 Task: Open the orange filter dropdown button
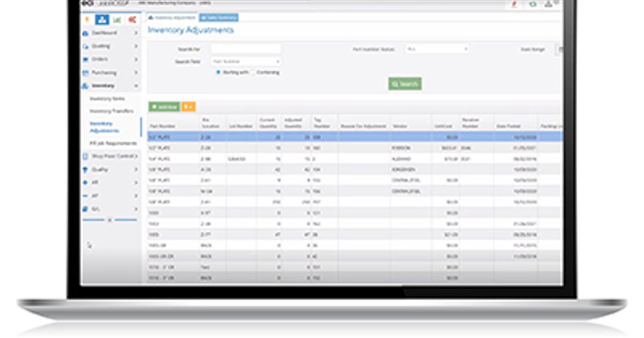click(188, 107)
